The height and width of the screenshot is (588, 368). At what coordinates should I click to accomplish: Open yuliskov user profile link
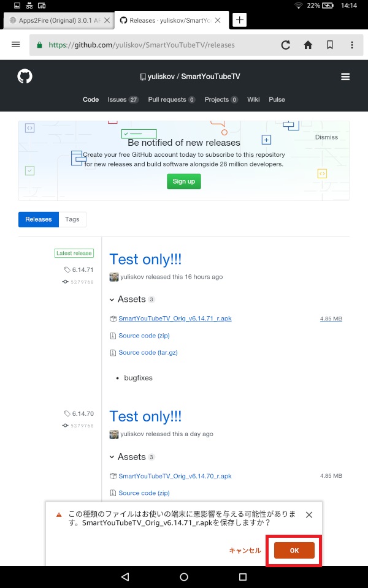tap(161, 77)
